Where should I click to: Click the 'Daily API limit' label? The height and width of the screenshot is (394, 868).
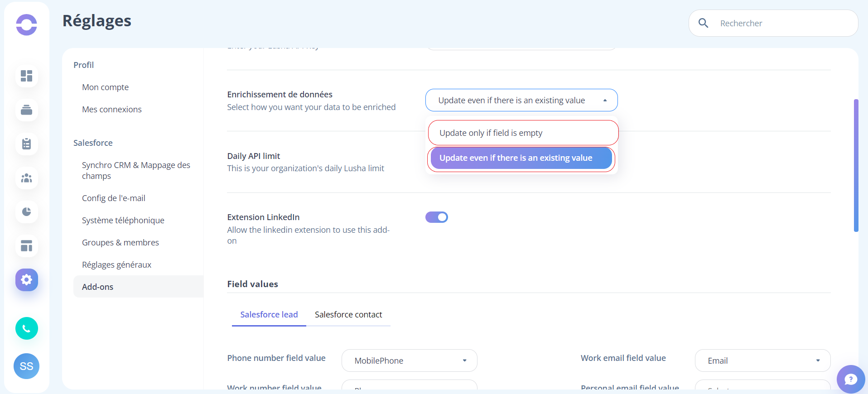[x=254, y=156]
